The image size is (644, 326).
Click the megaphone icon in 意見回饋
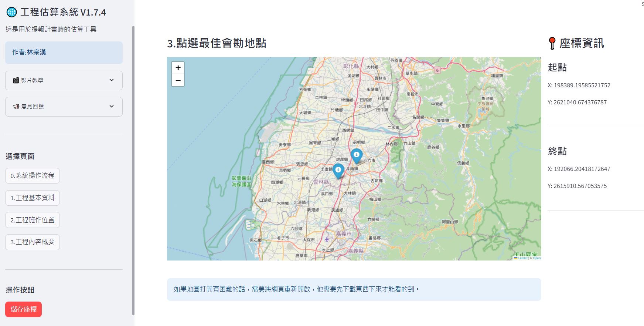coord(16,107)
